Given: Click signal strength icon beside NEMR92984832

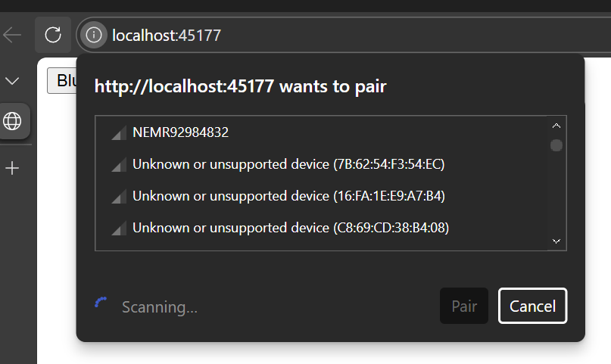Looking at the screenshot, I should coord(118,133).
